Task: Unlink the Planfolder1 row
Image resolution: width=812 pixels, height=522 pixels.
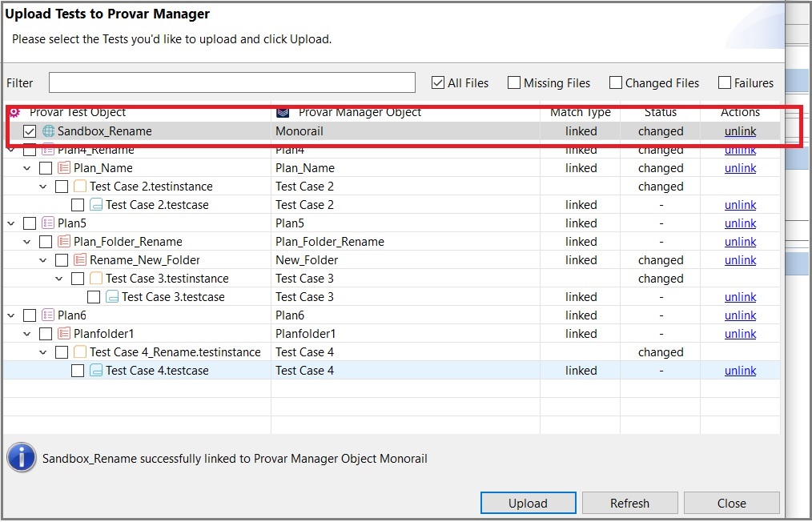Action: tap(740, 334)
